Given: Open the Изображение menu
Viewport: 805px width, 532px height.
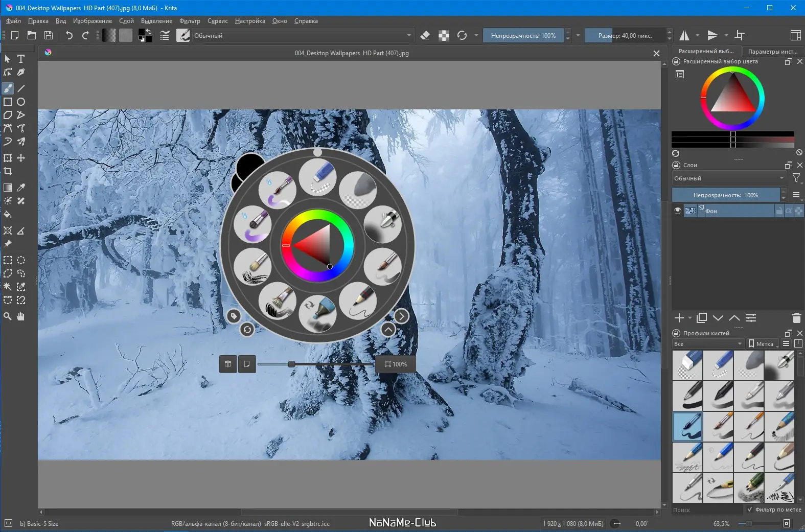Looking at the screenshot, I should tap(93, 21).
